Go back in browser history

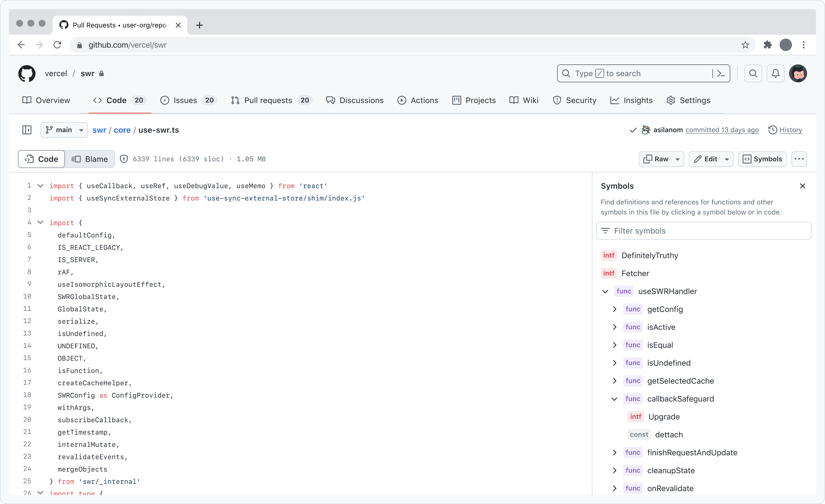click(x=21, y=45)
